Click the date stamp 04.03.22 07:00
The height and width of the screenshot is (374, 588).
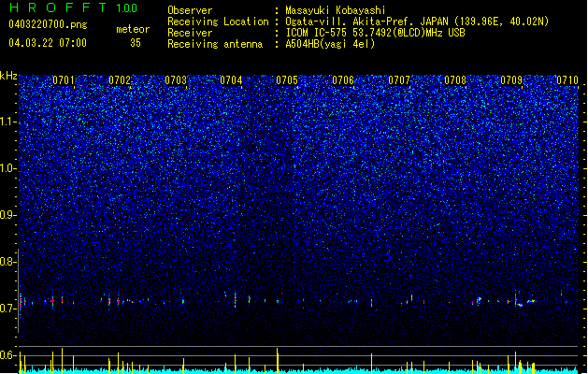pyautogui.click(x=48, y=43)
